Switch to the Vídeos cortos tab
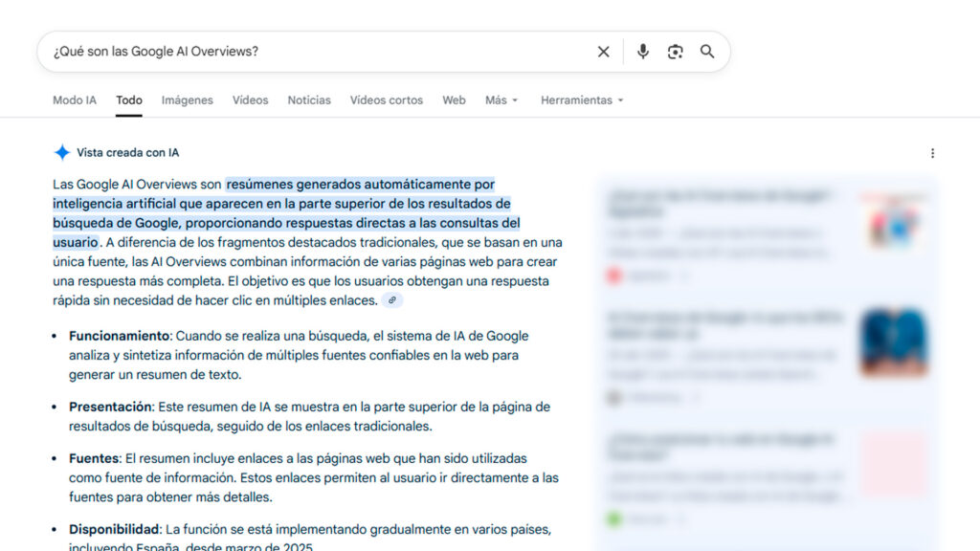The width and height of the screenshot is (980, 551). (x=386, y=100)
